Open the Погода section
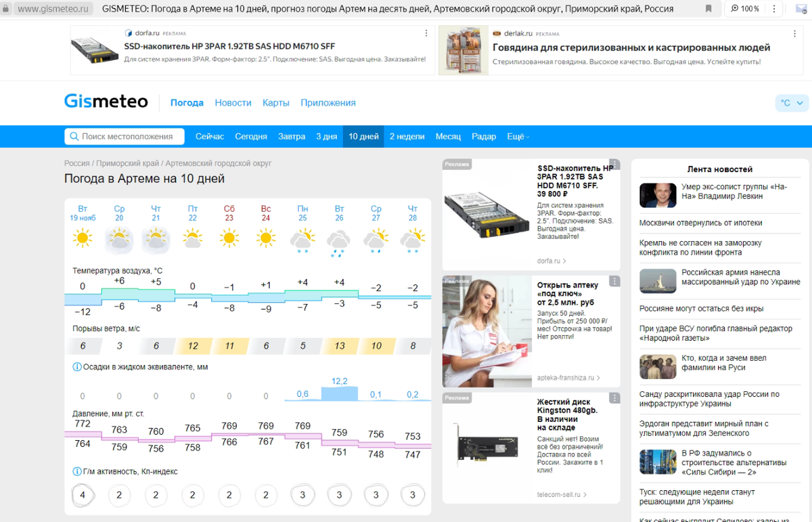The image size is (812, 522). click(x=187, y=103)
